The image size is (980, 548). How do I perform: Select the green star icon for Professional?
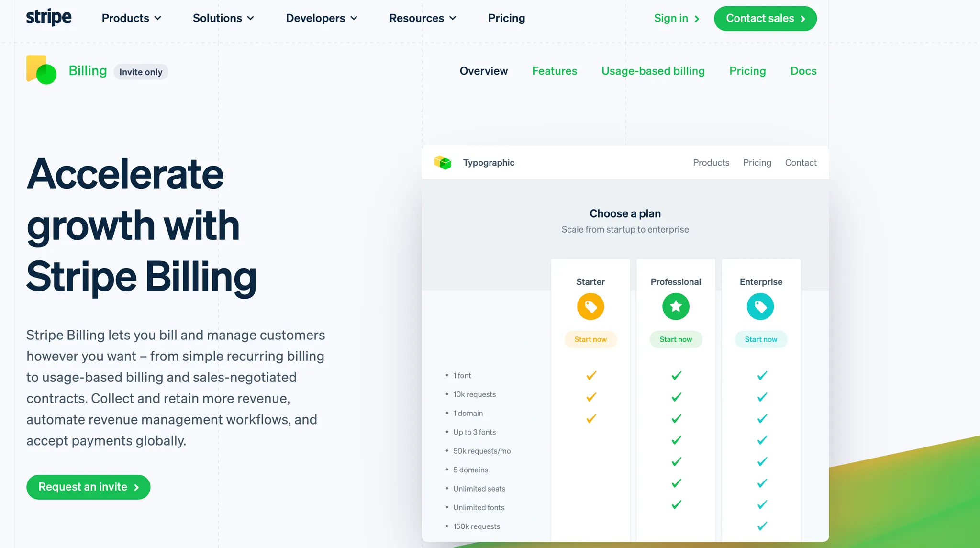676,306
